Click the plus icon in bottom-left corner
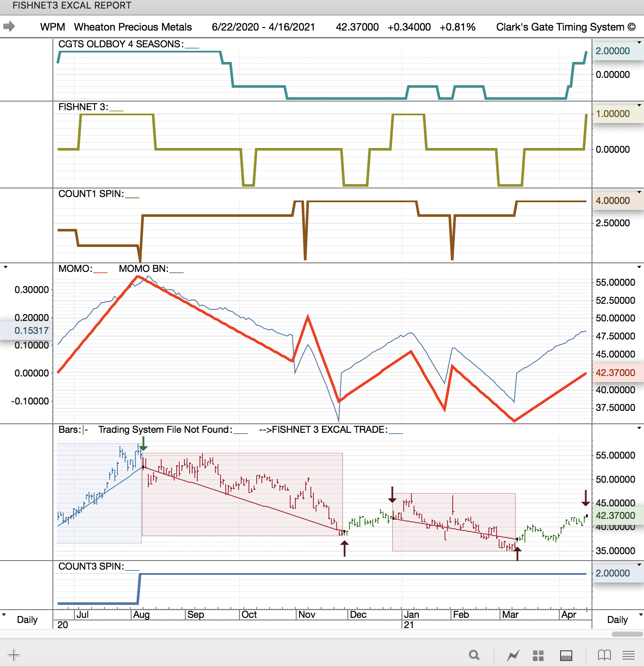This screenshot has height=666, width=644. tap(14, 655)
